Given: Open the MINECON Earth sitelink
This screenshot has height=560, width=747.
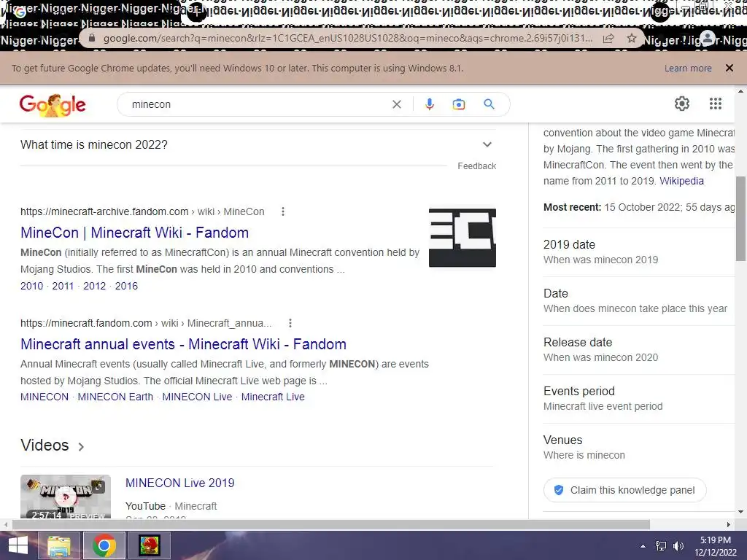Looking at the screenshot, I should coord(115,397).
